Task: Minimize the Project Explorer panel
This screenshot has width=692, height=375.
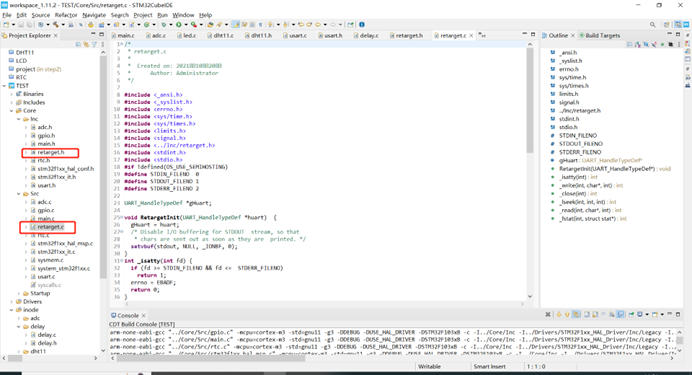Action: tap(93, 34)
